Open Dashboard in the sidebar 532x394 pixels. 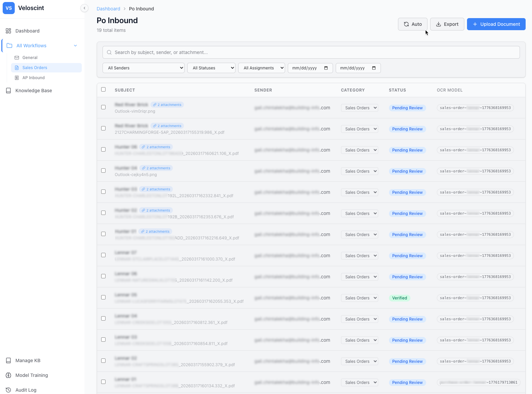27,31
